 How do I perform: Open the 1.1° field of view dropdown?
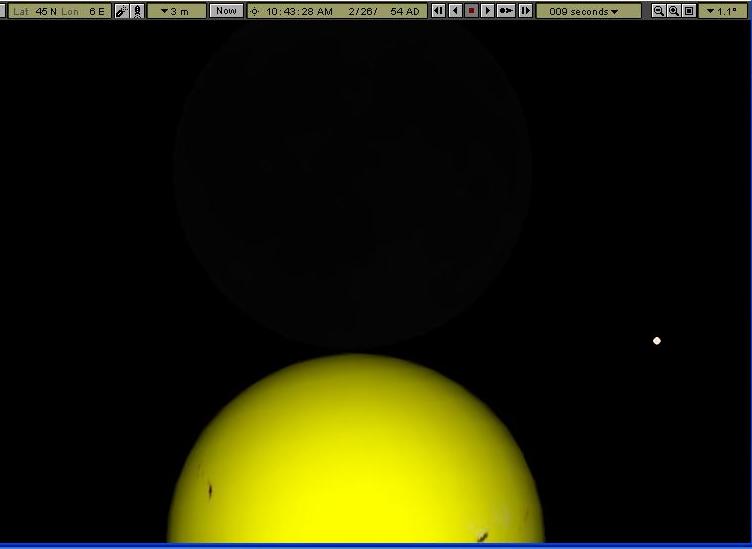tap(723, 11)
